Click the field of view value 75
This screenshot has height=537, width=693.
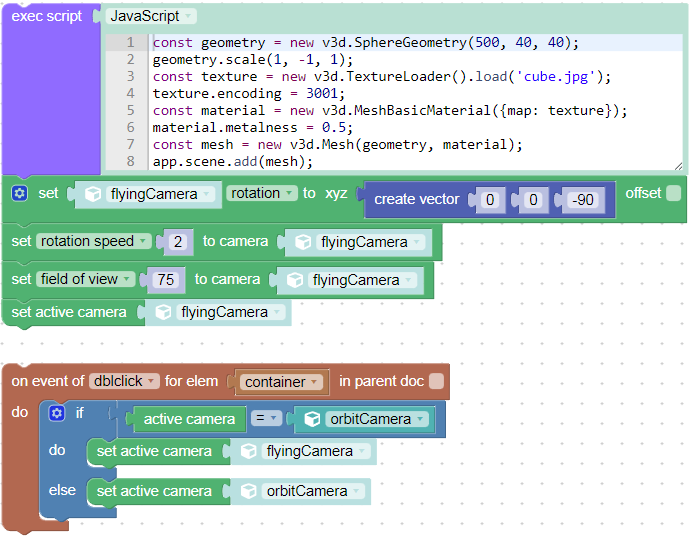click(166, 280)
